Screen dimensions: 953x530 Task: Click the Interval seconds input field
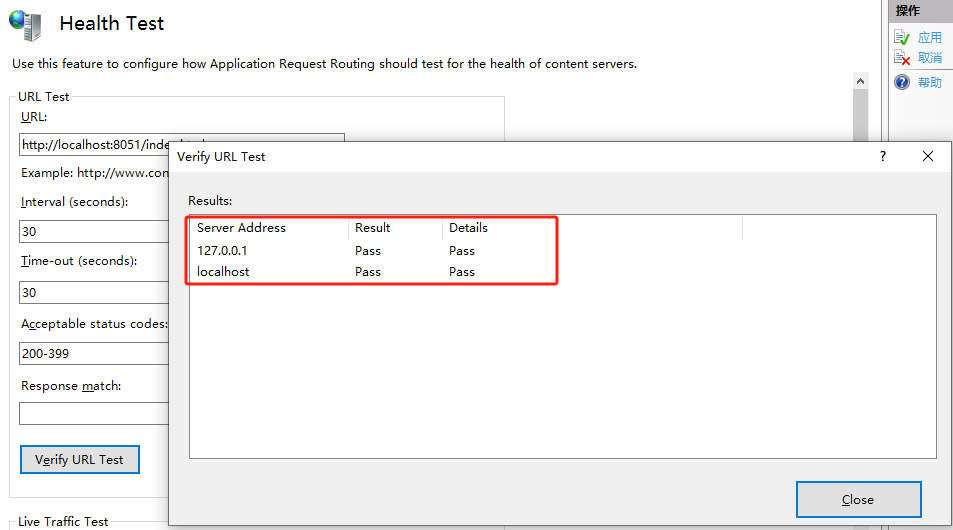point(94,232)
